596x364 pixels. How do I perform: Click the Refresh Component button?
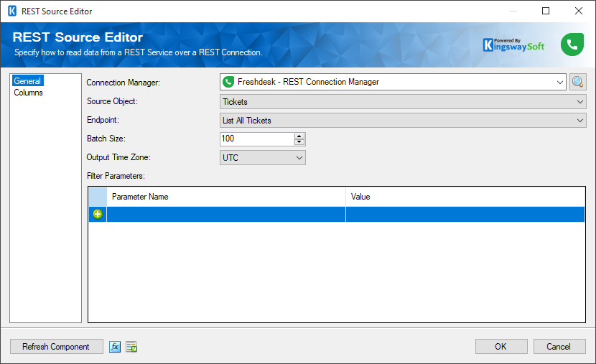point(57,347)
